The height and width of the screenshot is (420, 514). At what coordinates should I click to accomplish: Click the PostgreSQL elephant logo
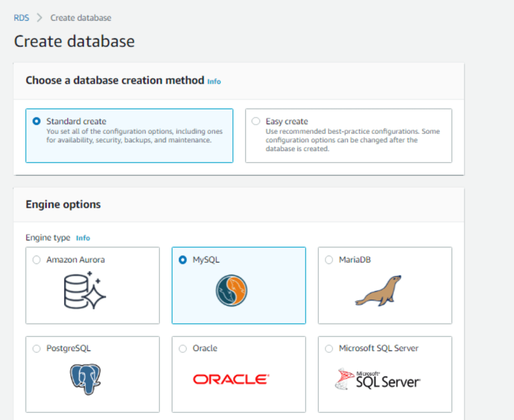pyautogui.click(x=85, y=379)
